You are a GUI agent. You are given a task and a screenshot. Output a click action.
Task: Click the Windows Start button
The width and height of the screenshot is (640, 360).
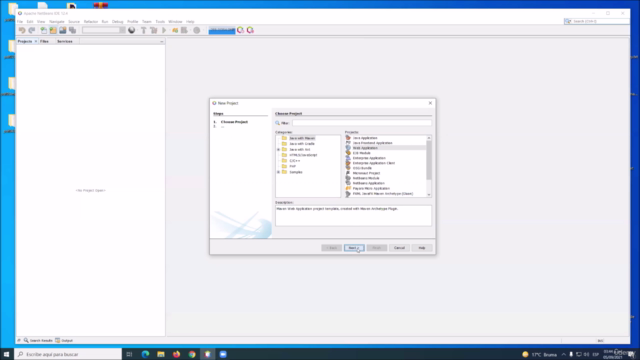point(7,354)
